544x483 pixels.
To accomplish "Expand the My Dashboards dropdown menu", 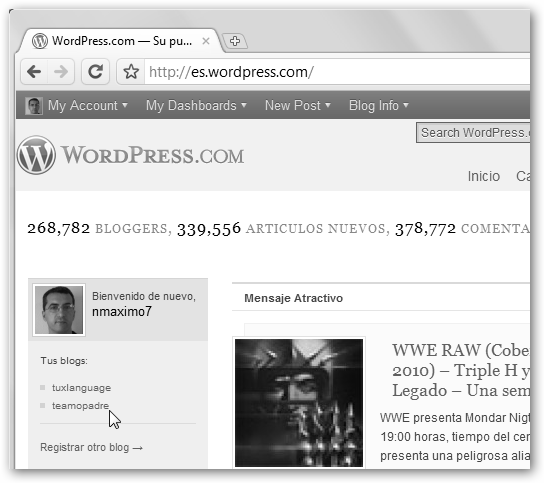I will (x=196, y=105).
